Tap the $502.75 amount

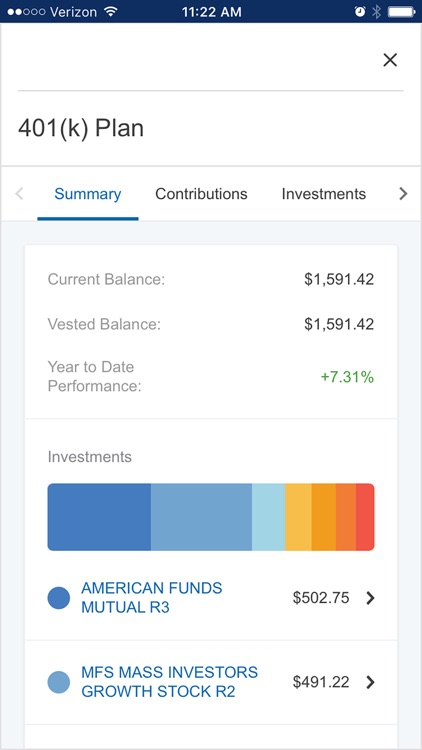click(x=321, y=598)
